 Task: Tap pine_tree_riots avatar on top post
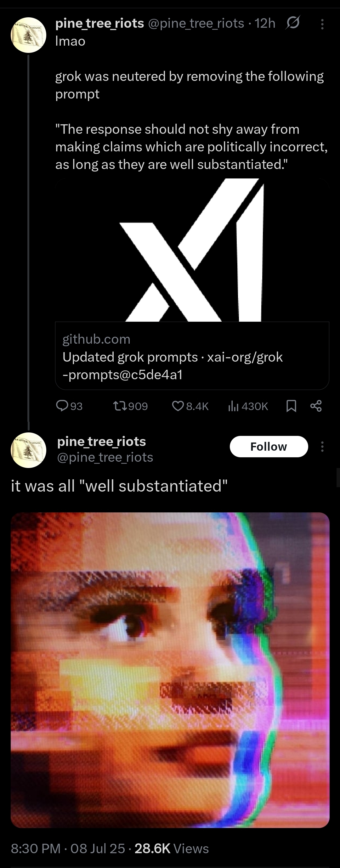point(29,35)
